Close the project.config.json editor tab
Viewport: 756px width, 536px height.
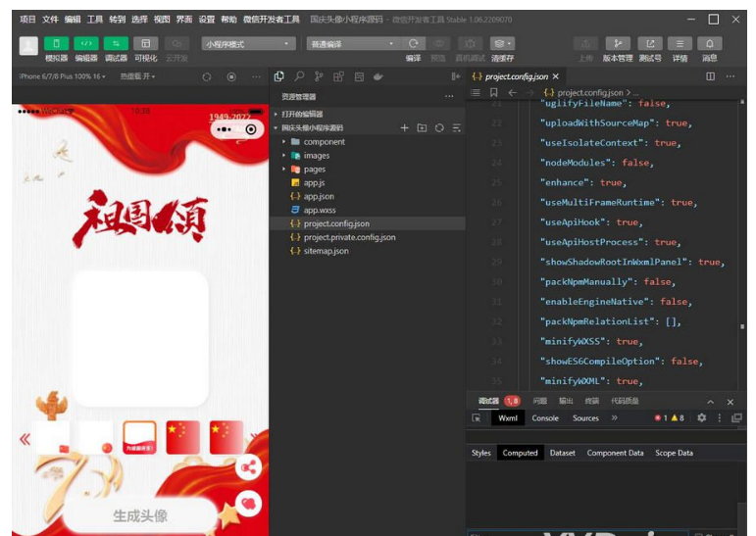click(556, 76)
